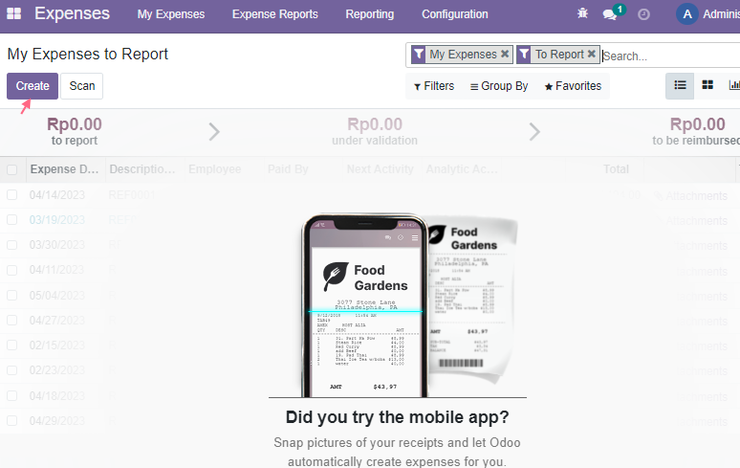The height and width of the screenshot is (468, 740).
Task: Remove the My Expenses filter tag
Action: point(505,54)
